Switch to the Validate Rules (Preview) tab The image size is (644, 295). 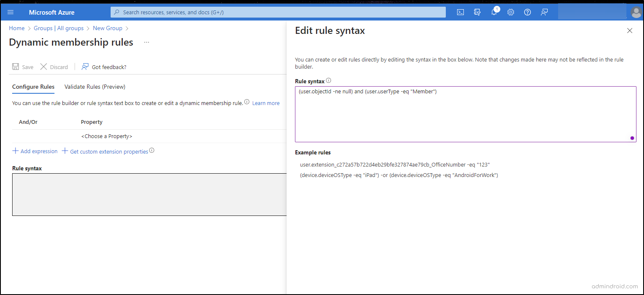tap(95, 87)
